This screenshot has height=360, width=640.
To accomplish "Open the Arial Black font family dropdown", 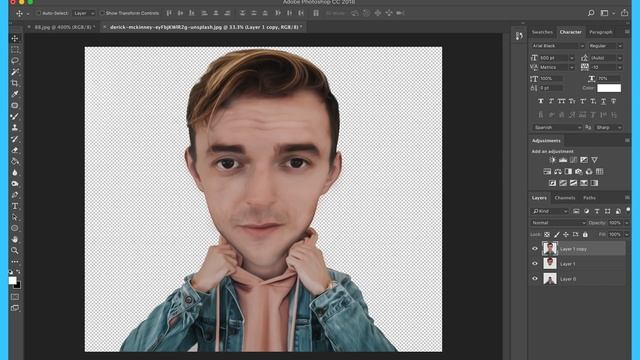I will (558, 46).
